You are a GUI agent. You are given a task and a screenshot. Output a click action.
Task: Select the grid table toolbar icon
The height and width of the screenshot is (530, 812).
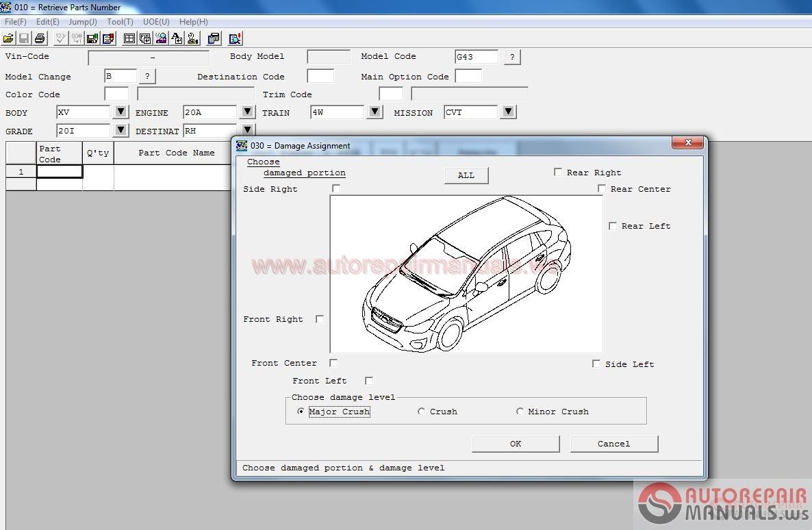(x=128, y=38)
